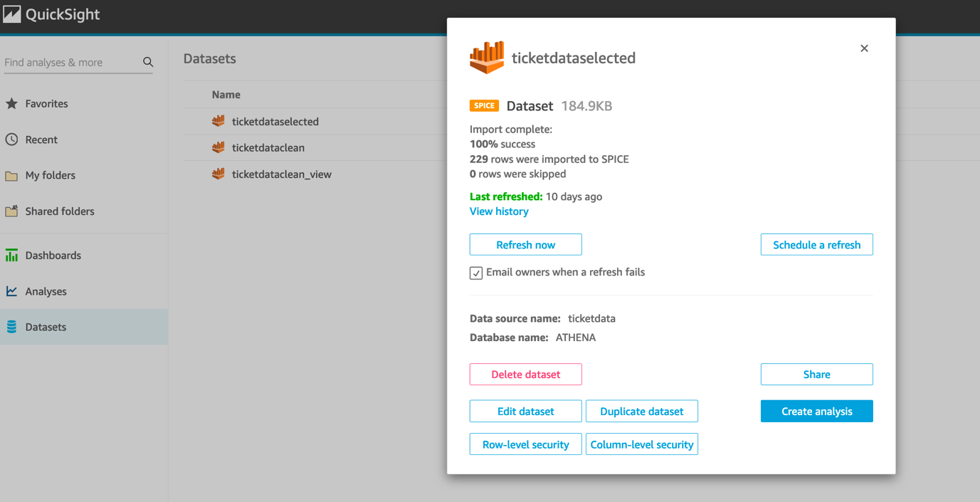Open Column-level security settings

pyautogui.click(x=641, y=444)
